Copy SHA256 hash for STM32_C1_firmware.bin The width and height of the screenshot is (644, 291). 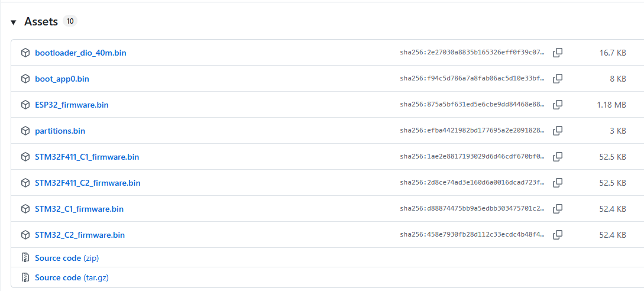coord(557,209)
